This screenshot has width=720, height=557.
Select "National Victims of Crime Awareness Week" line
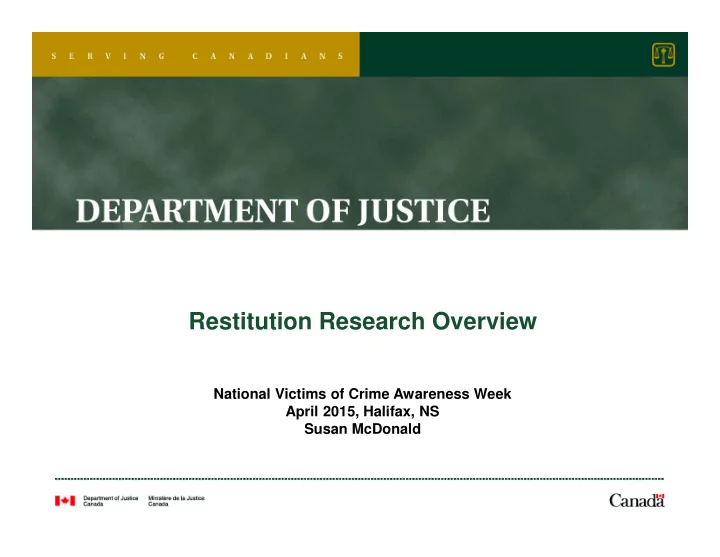coord(362,394)
